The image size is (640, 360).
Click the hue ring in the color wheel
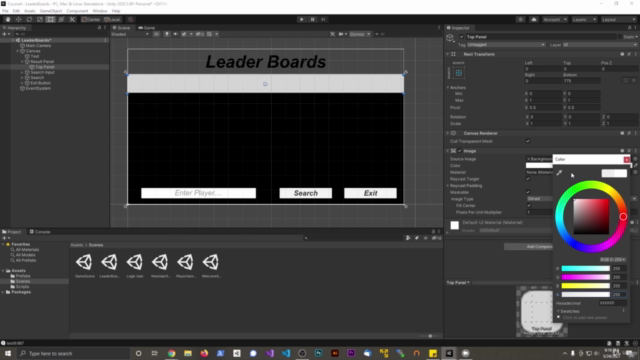point(623,217)
